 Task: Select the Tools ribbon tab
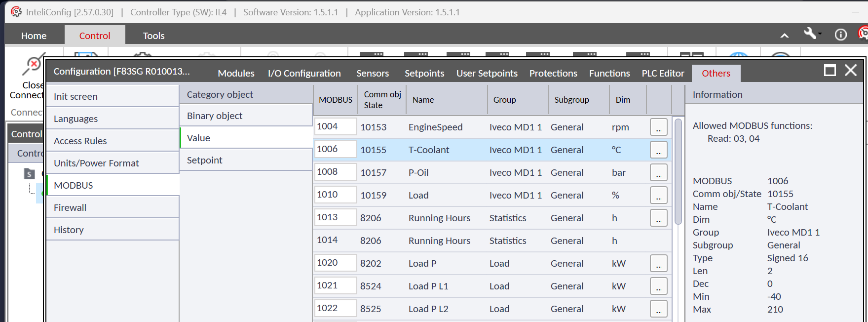click(153, 36)
